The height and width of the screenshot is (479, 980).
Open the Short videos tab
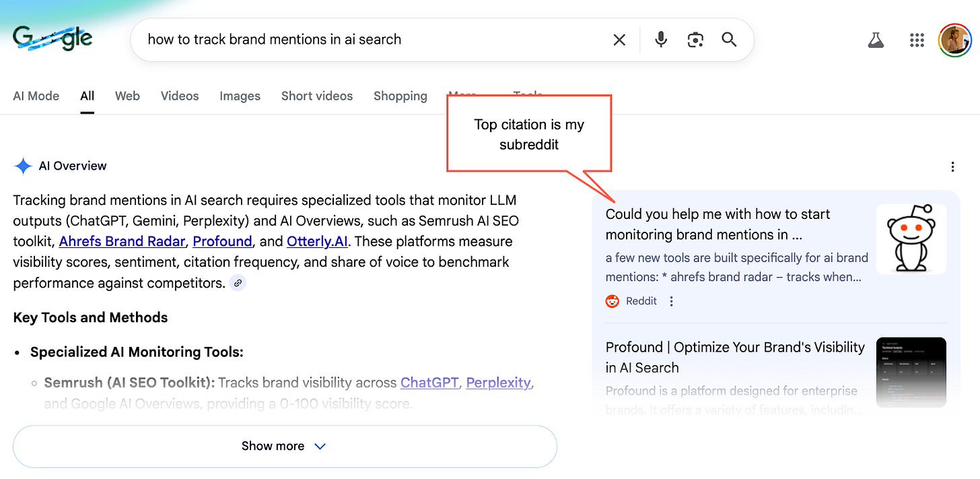(317, 96)
